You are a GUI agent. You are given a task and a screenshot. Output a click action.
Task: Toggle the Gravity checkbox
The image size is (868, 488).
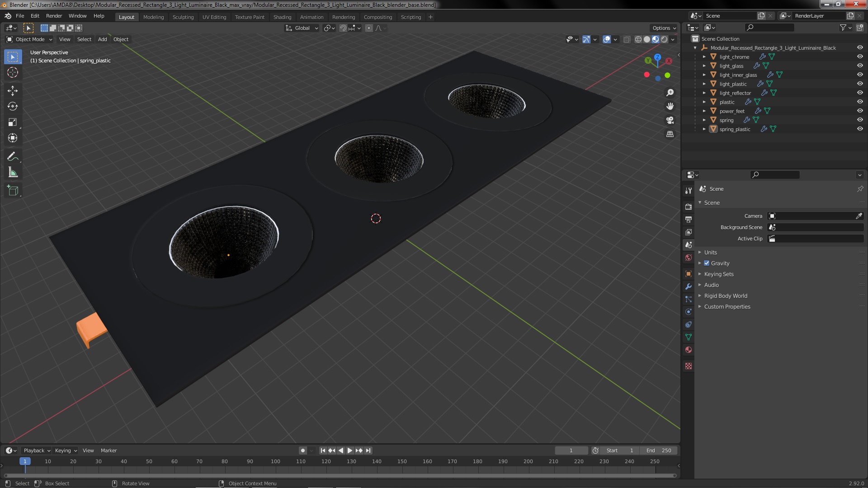point(707,263)
